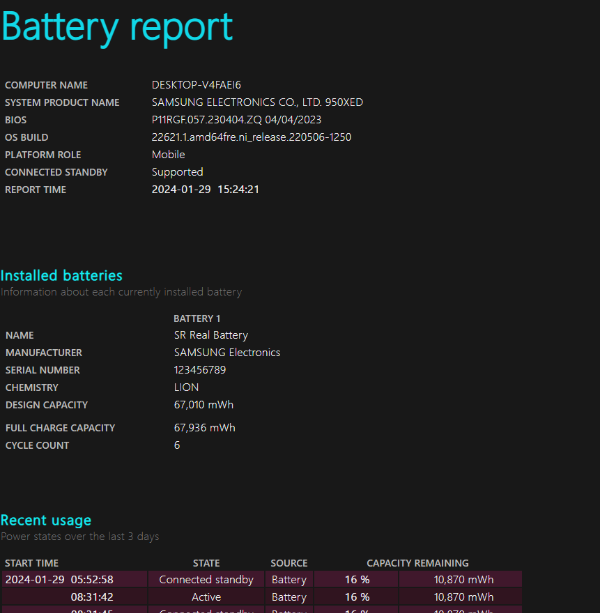Image resolution: width=600 pixels, height=613 pixels.
Task: Select chemistry value LION
Action: tap(186, 387)
